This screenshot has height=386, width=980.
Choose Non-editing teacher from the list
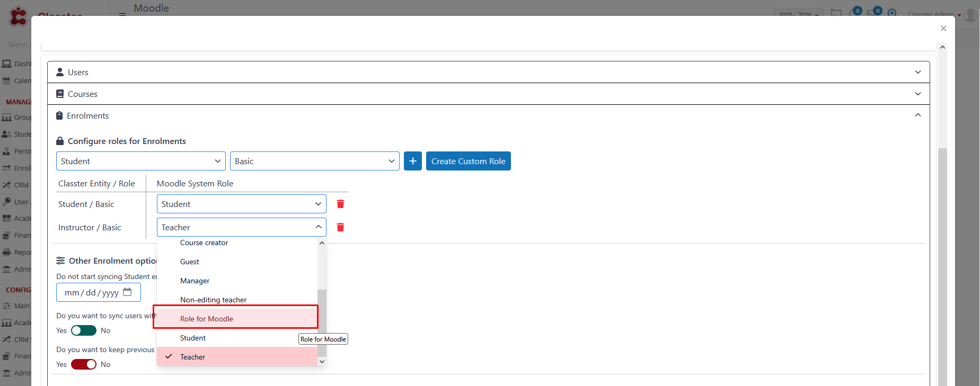pos(213,300)
